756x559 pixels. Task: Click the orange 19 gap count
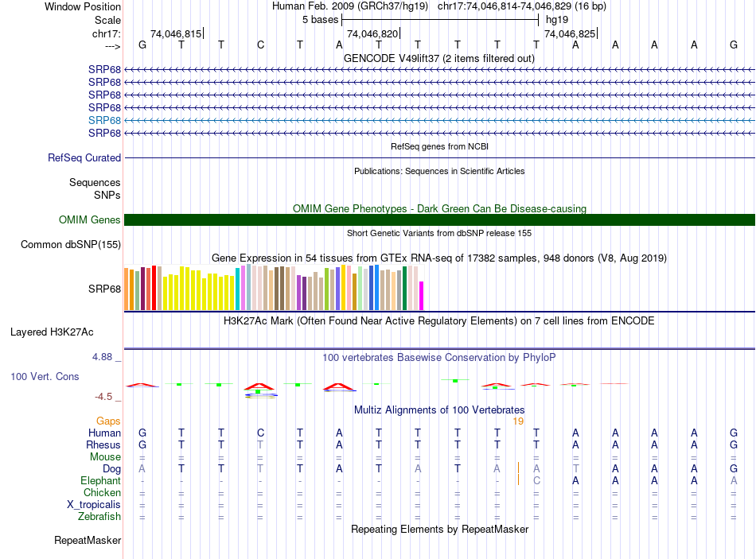518,421
